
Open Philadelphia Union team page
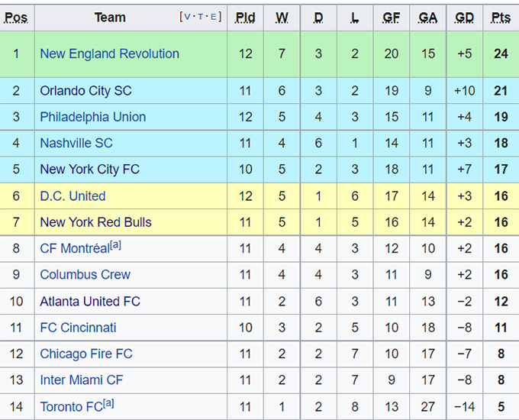click(92, 117)
